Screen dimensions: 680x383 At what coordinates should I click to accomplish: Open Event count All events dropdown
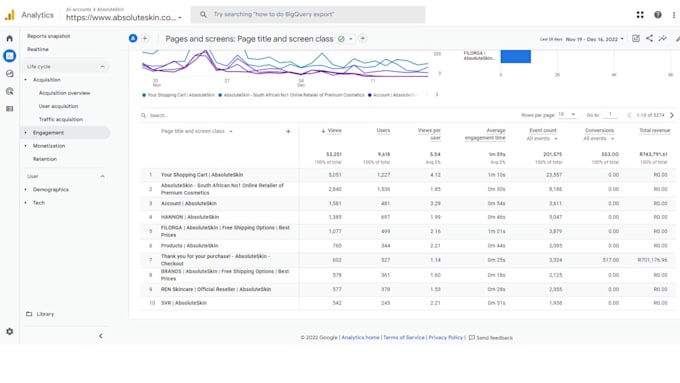[x=542, y=139]
